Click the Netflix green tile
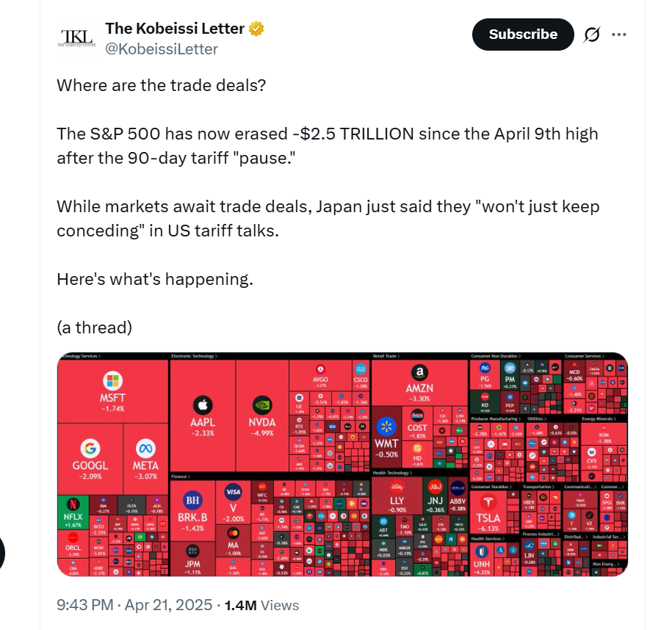Screen dimensions: 672x630 pyautogui.click(x=73, y=512)
